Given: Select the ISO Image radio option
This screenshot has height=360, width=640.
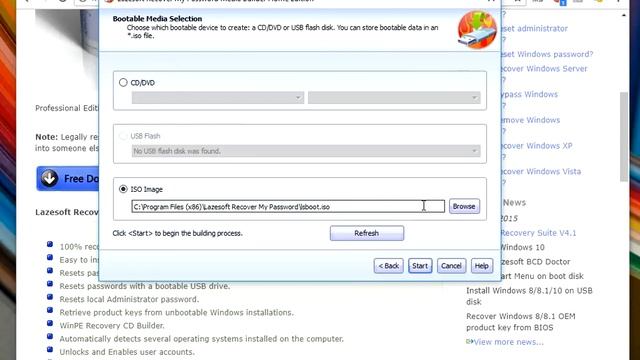Looking at the screenshot, I should click(123, 189).
